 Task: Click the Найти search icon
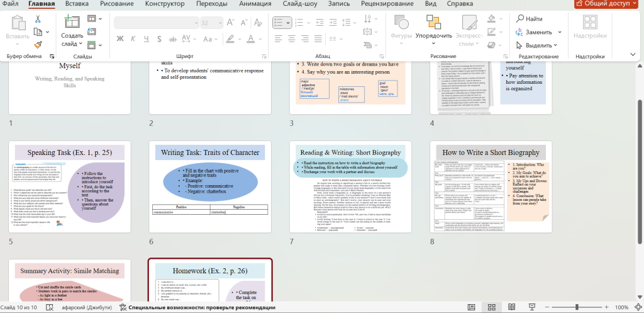click(x=520, y=19)
